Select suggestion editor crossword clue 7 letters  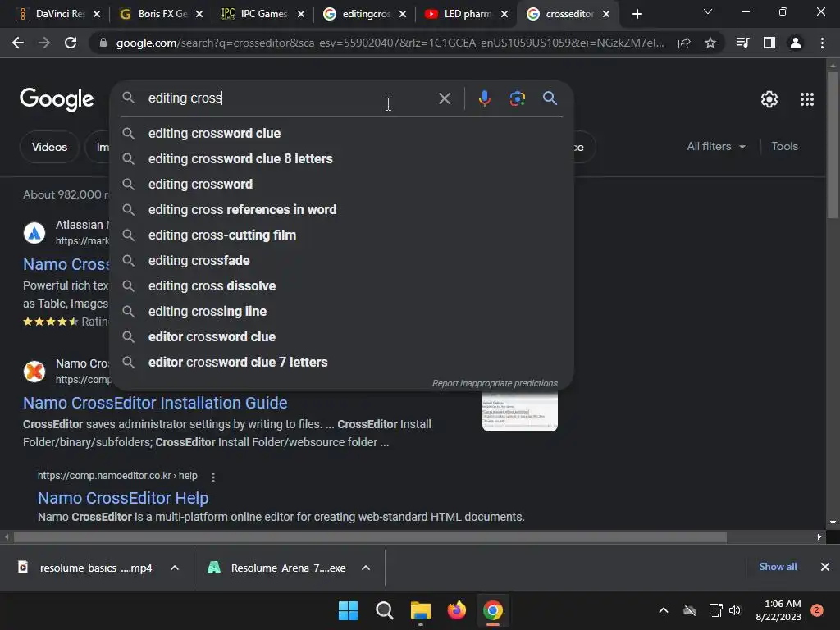click(x=342, y=362)
